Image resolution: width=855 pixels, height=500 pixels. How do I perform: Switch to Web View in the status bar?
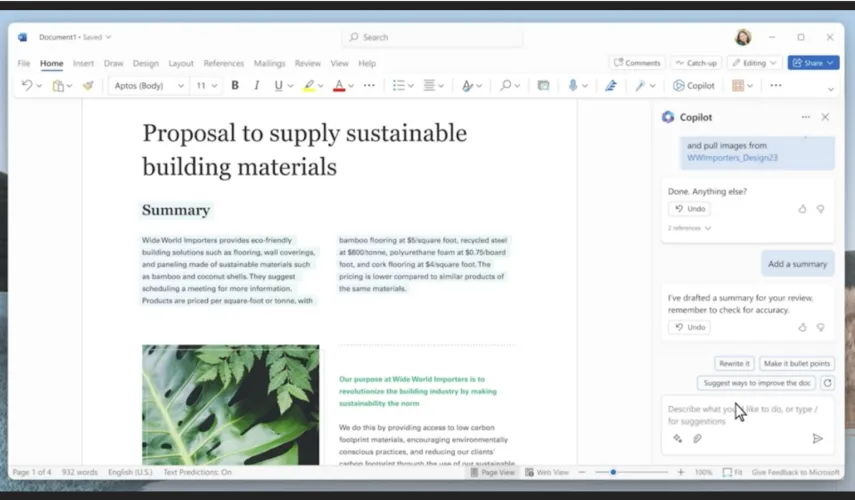[x=547, y=472]
